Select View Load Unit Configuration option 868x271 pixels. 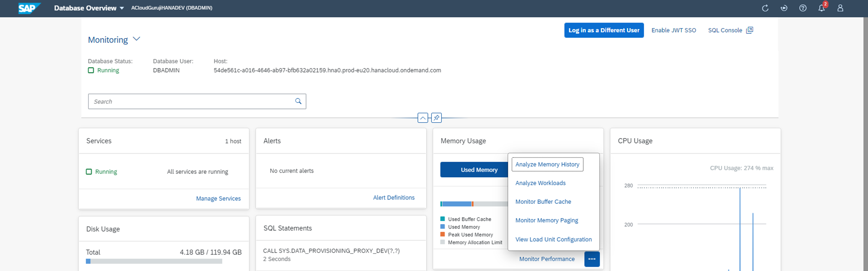coord(553,239)
